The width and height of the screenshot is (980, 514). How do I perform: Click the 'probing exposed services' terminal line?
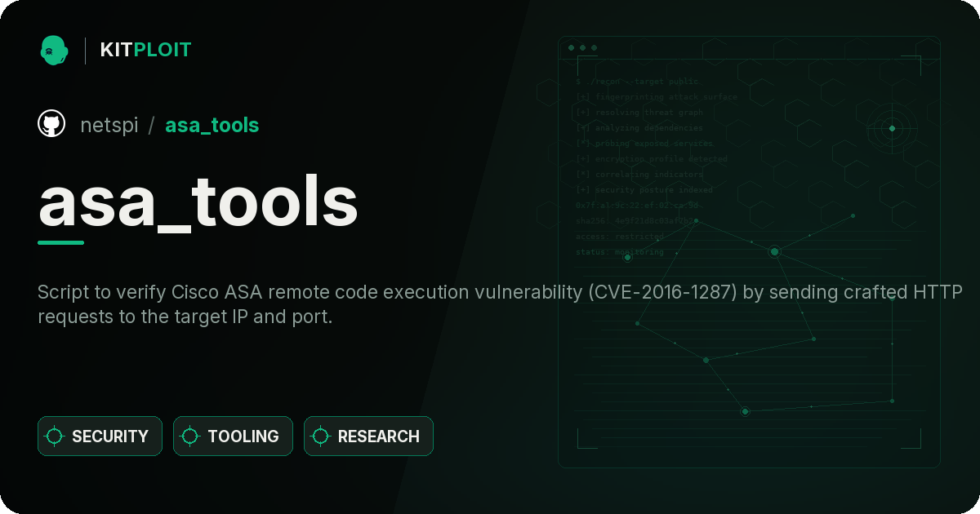pos(644,144)
